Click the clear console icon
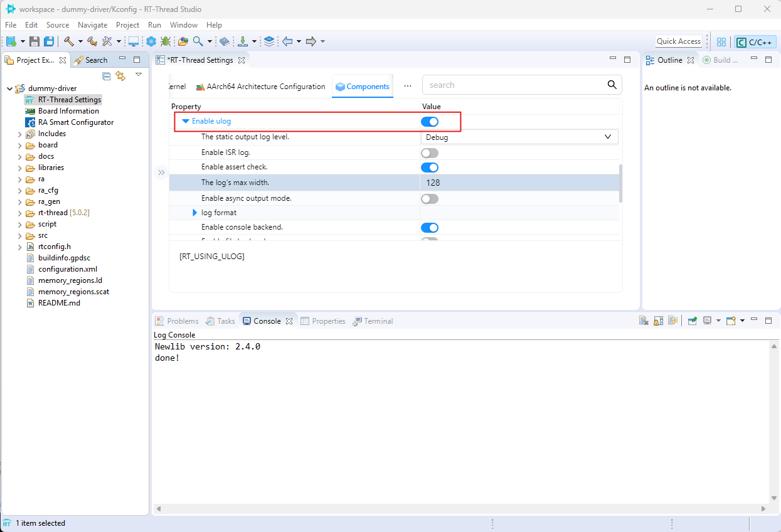Image resolution: width=781 pixels, height=532 pixels. click(x=644, y=321)
